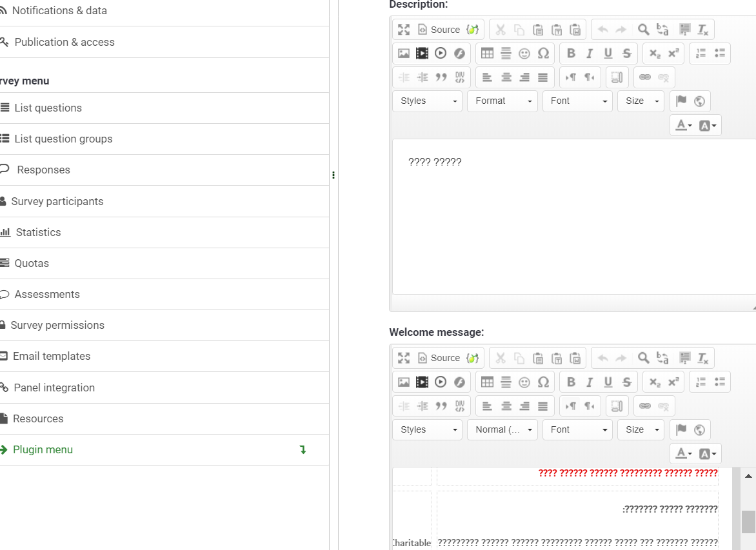Go to Email templates
Screen dimensions: 756x550
[x=164, y=356]
